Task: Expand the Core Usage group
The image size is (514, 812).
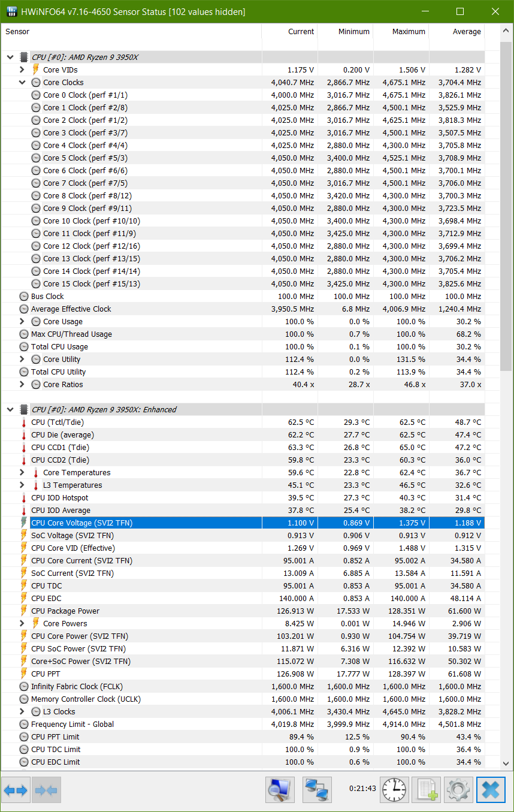Action: click(x=22, y=322)
